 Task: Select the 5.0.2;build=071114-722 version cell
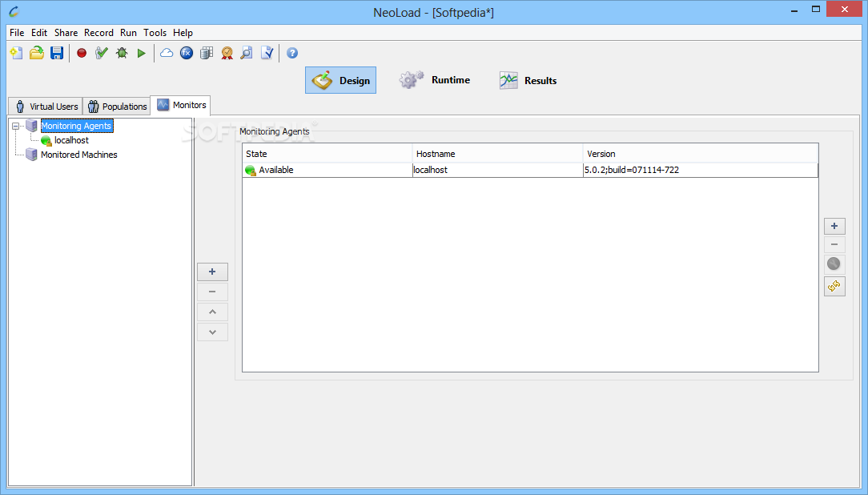[x=701, y=170]
